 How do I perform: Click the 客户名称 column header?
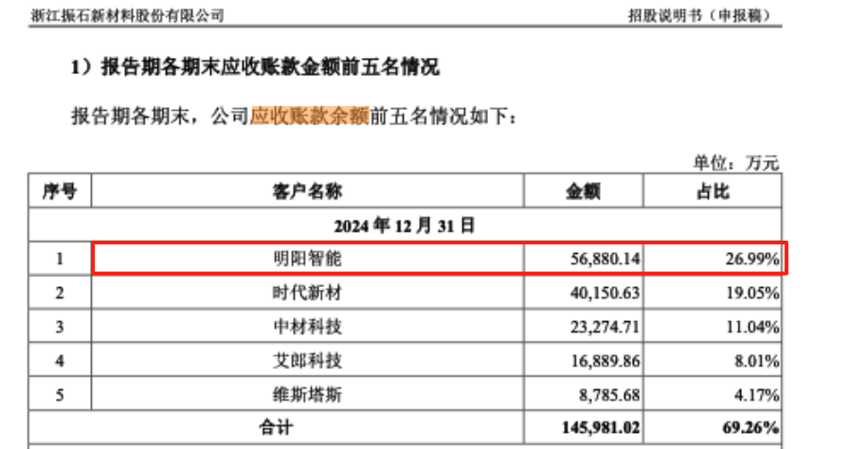tap(307, 191)
